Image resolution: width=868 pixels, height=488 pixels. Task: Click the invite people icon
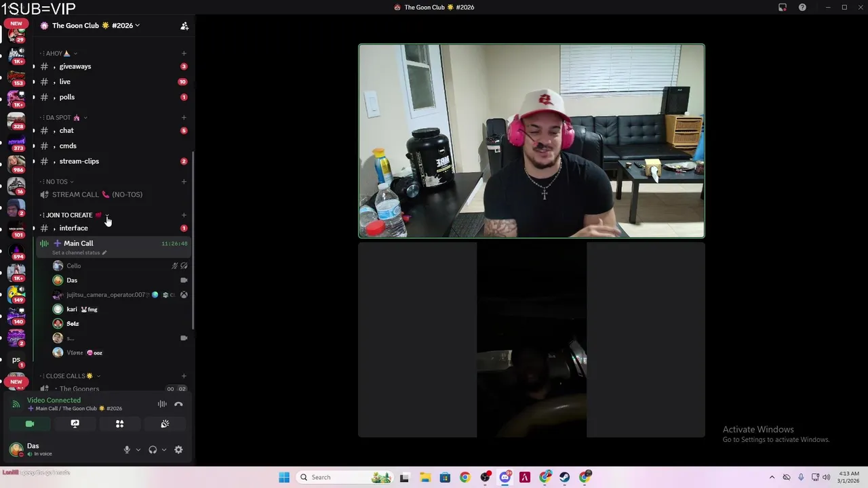[184, 26]
